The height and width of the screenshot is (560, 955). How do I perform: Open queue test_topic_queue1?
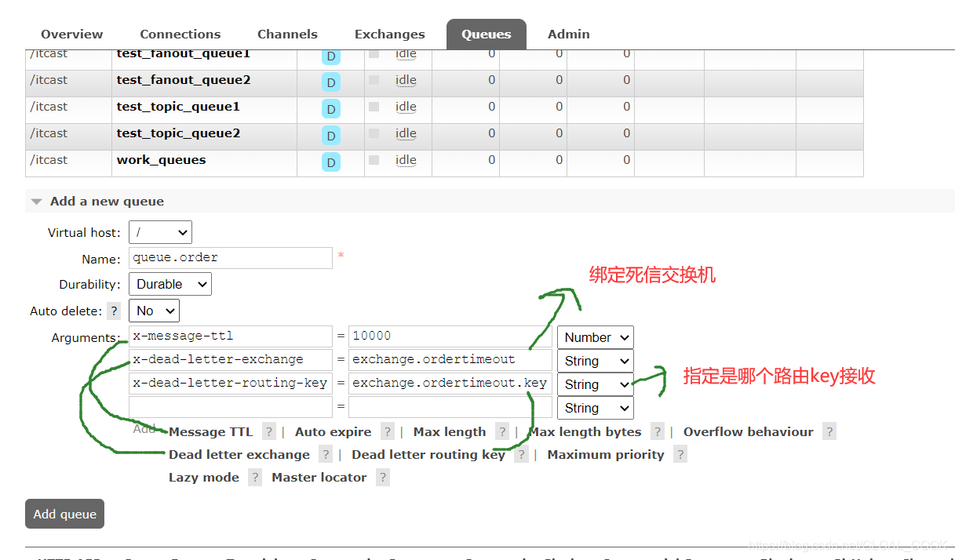pyautogui.click(x=178, y=107)
